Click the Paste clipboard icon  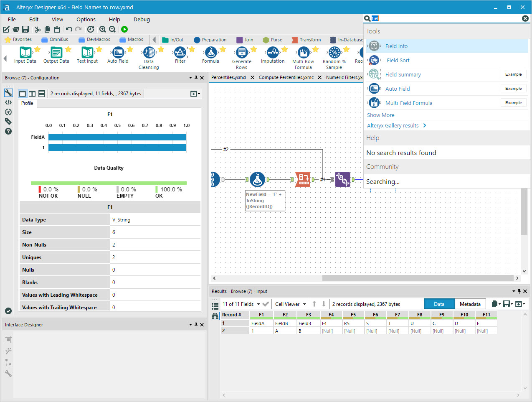pos(57,29)
